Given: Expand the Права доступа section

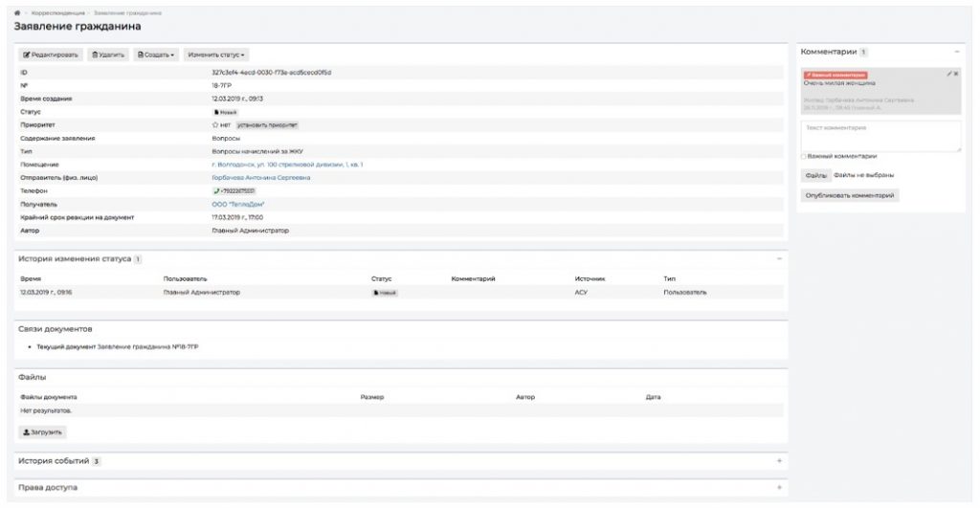Looking at the screenshot, I should pyautogui.click(x=779, y=488).
